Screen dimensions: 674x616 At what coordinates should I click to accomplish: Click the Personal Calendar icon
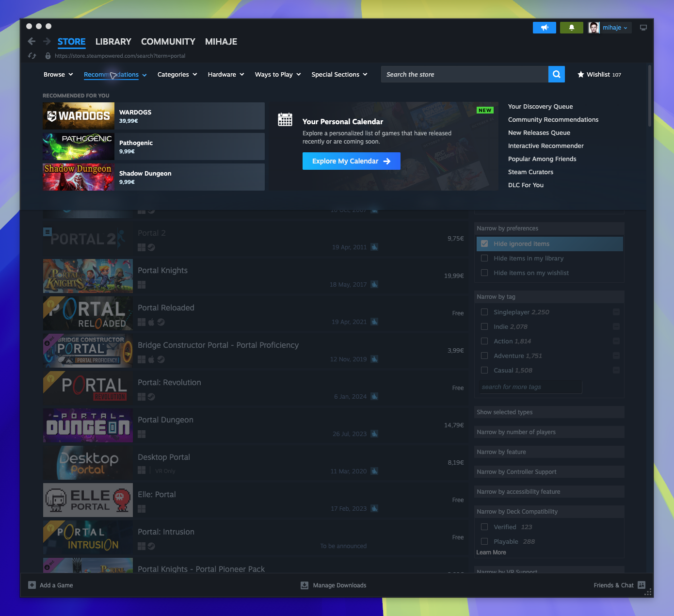(285, 119)
